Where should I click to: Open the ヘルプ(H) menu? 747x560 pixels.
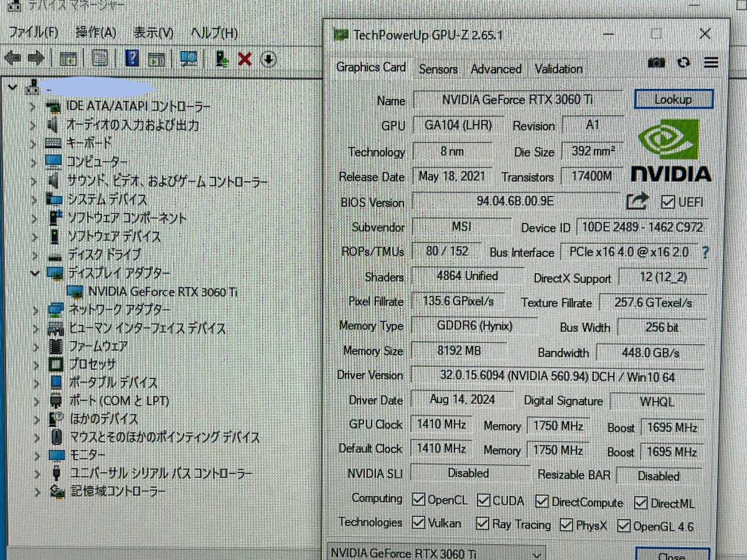pos(214,32)
